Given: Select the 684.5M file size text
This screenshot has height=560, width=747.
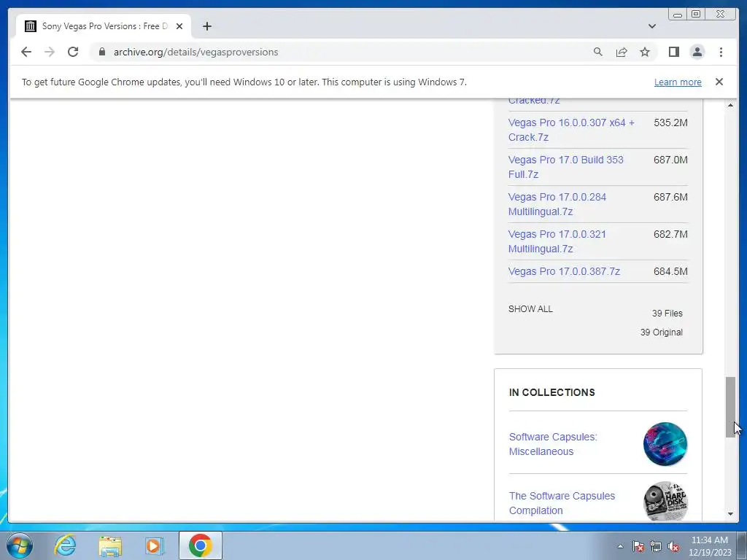Looking at the screenshot, I should click(670, 271).
